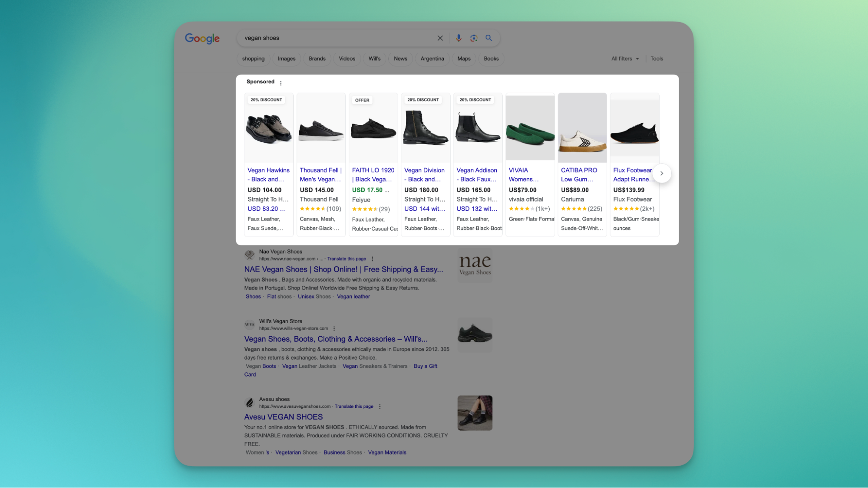Click the Will's Vegan Store favicon
Viewport: 868px width, 488px height.
(x=250, y=324)
